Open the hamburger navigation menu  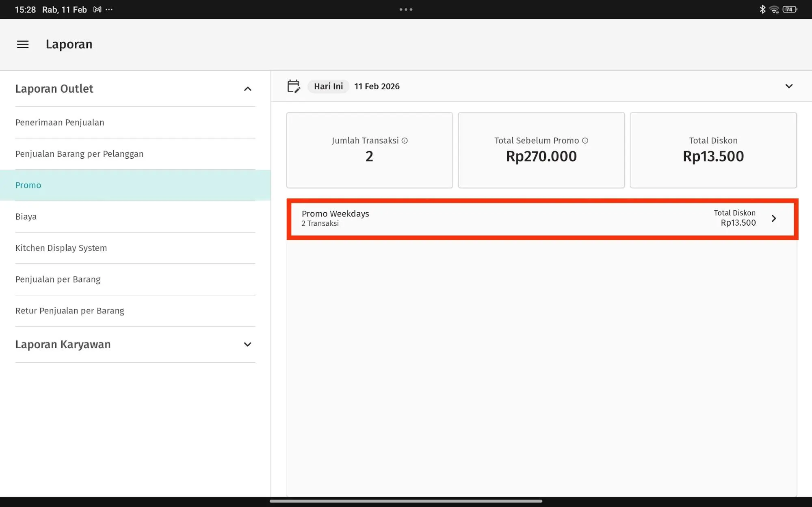pyautogui.click(x=23, y=44)
